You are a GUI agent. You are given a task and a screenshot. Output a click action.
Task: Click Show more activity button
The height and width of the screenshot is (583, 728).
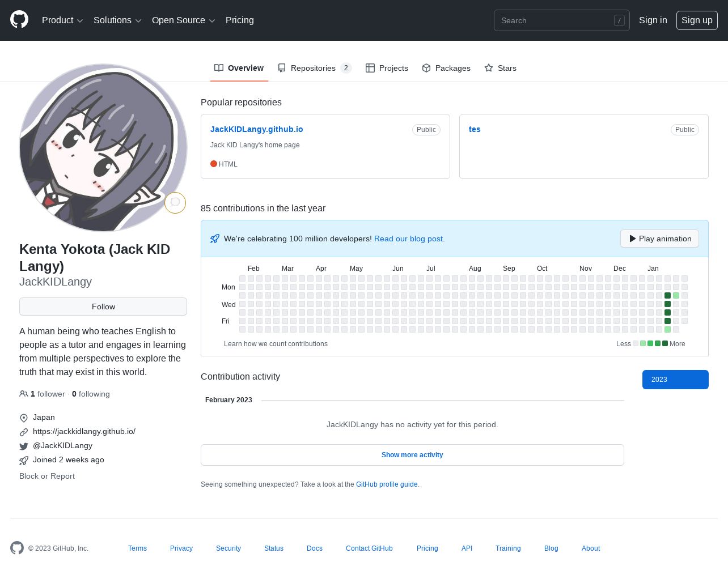tap(412, 455)
